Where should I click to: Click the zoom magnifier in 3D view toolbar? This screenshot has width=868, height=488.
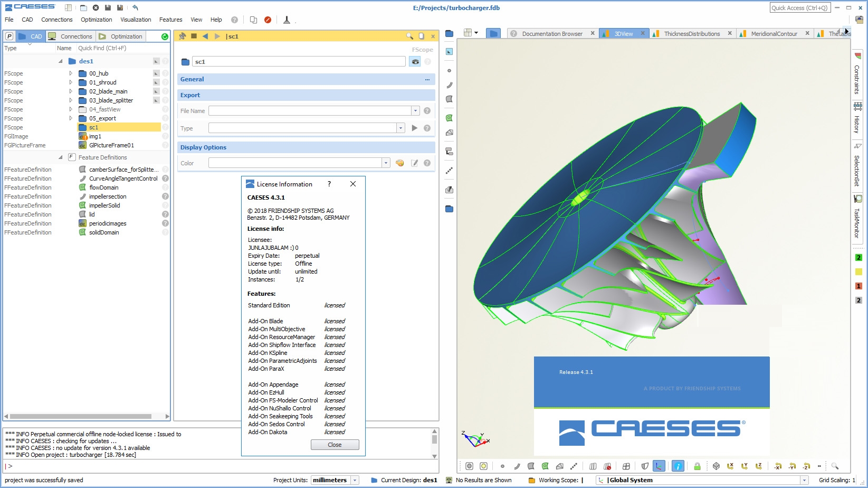tap(835, 466)
